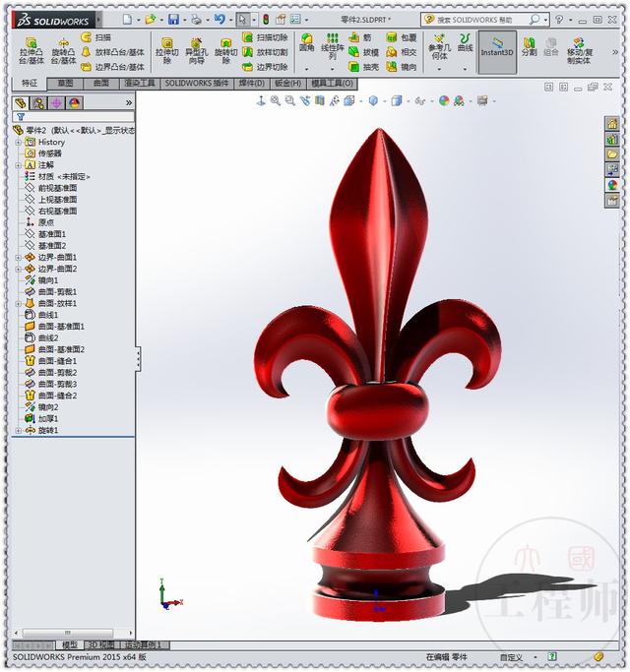Open the SOLIDWORKS 插件 add-ins tab
The width and height of the screenshot is (630, 672).
197,84
